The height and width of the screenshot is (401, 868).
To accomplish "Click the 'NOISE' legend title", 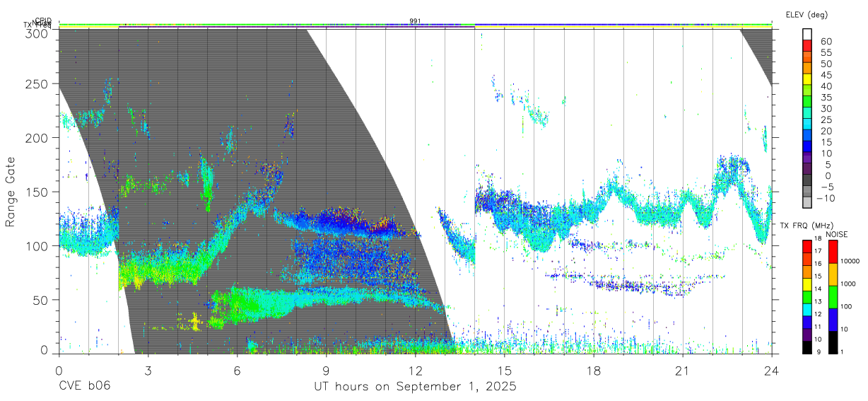I will (836, 234).
